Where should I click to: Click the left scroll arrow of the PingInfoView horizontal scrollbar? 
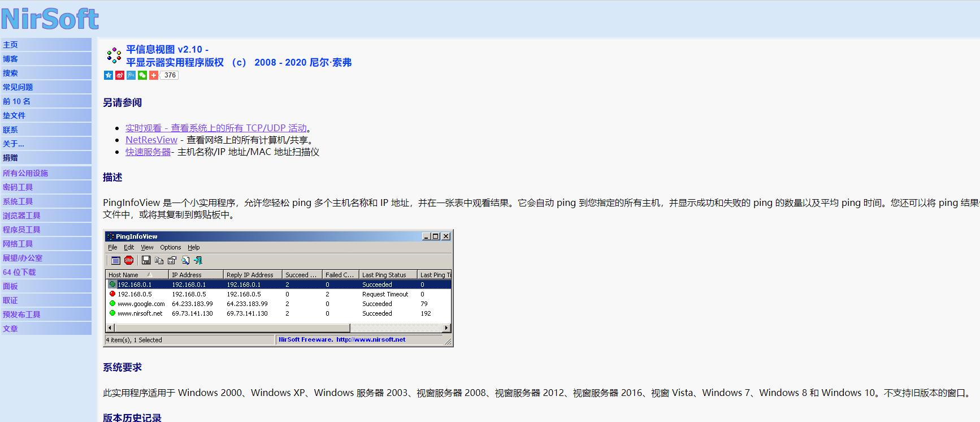pyautogui.click(x=110, y=328)
